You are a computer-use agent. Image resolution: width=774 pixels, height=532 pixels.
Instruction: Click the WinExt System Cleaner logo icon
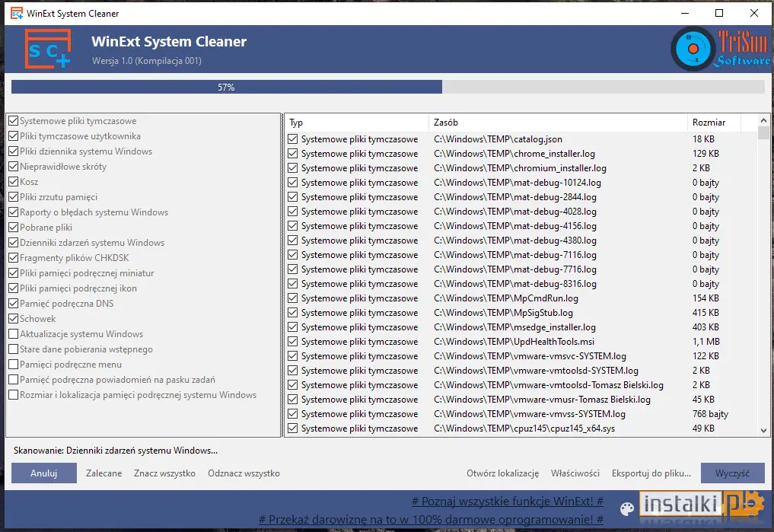48,49
